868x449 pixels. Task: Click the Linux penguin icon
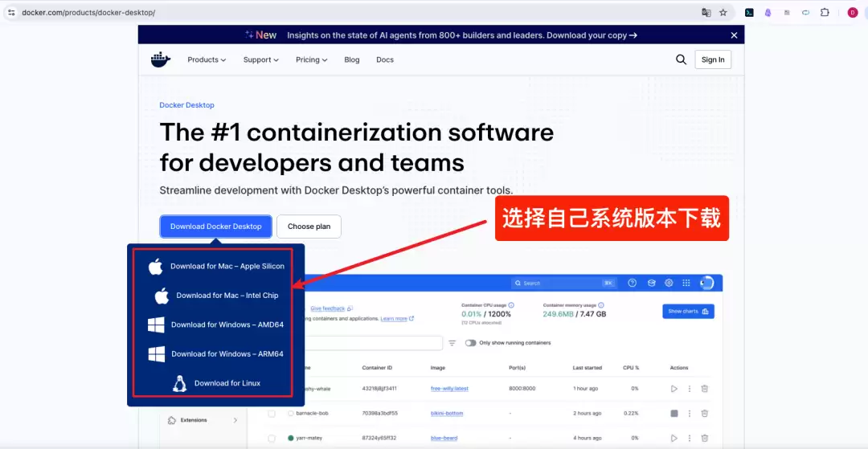pos(179,383)
